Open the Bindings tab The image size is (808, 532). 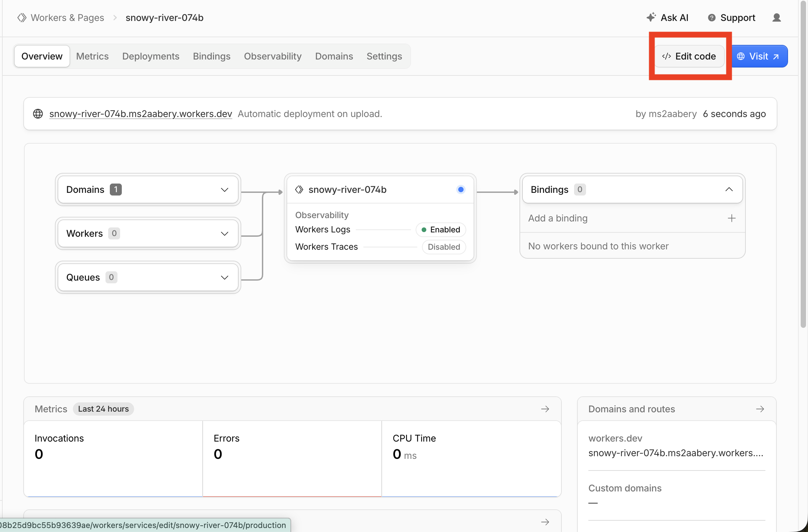click(x=212, y=56)
